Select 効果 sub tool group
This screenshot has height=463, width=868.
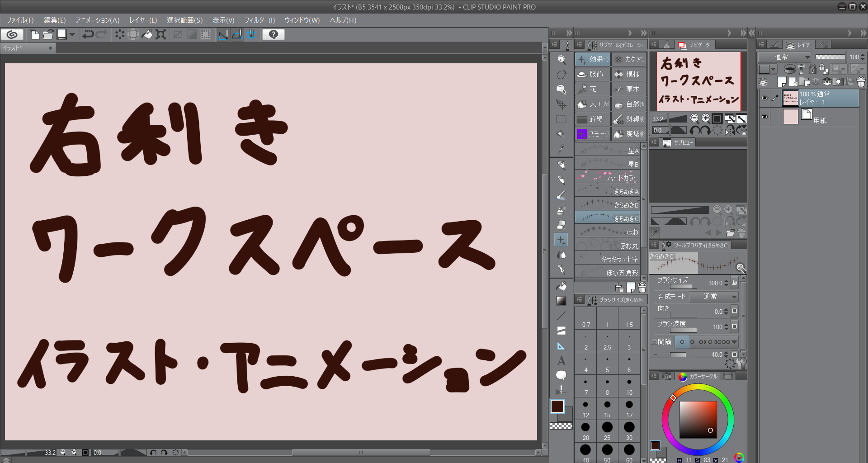592,59
